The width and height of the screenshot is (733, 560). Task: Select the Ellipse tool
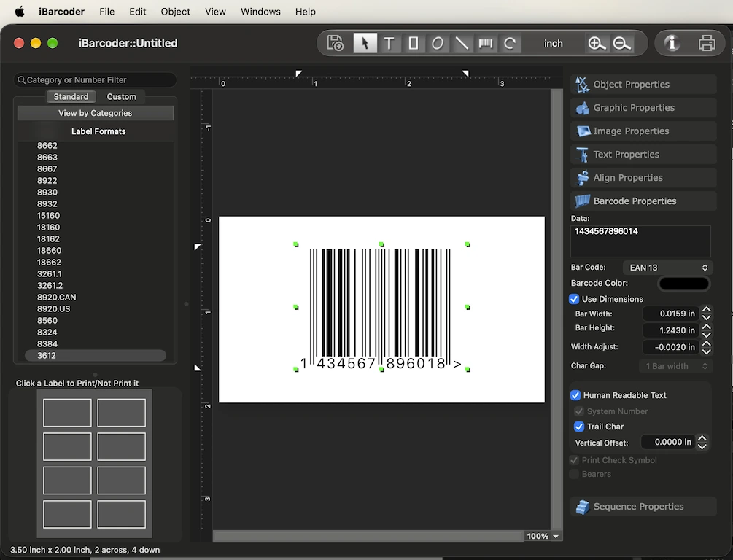click(x=438, y=43)
